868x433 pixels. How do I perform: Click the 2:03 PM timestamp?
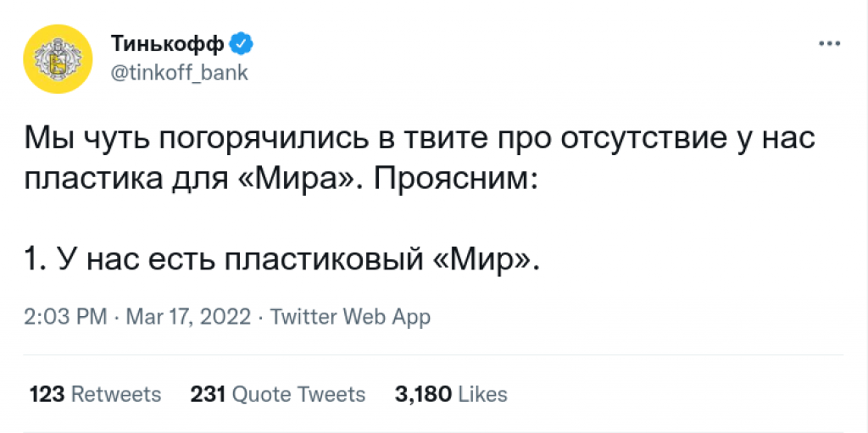pos(65,318)
